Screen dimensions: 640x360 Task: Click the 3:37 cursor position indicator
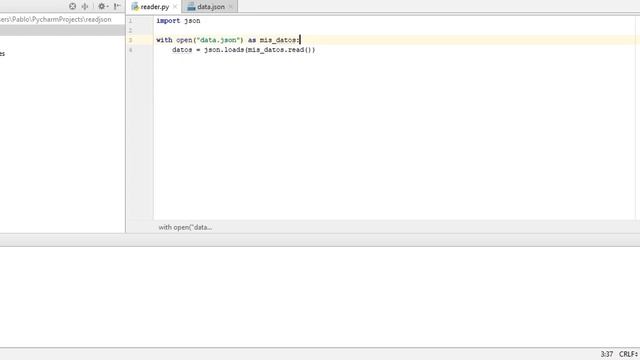coord(607,354)
